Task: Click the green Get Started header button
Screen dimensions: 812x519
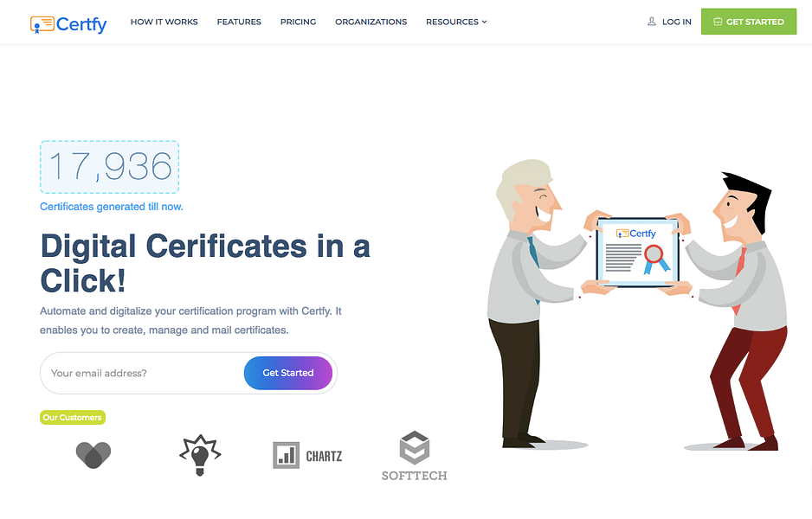Action: point(748,22)
